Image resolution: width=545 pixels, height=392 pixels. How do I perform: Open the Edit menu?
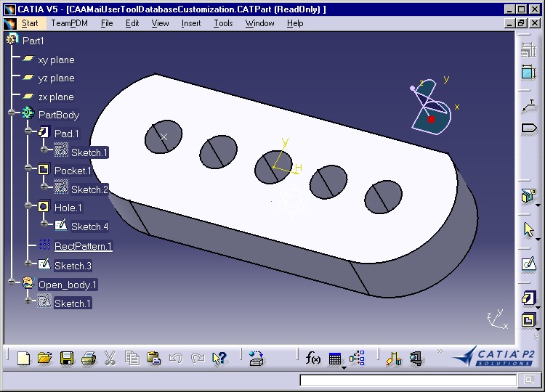132,23
